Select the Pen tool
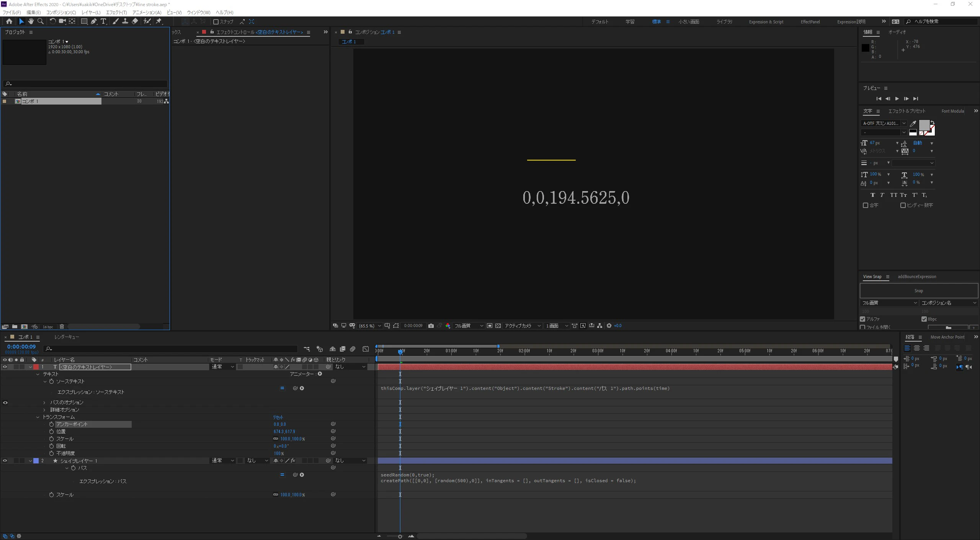 (94, 21)
